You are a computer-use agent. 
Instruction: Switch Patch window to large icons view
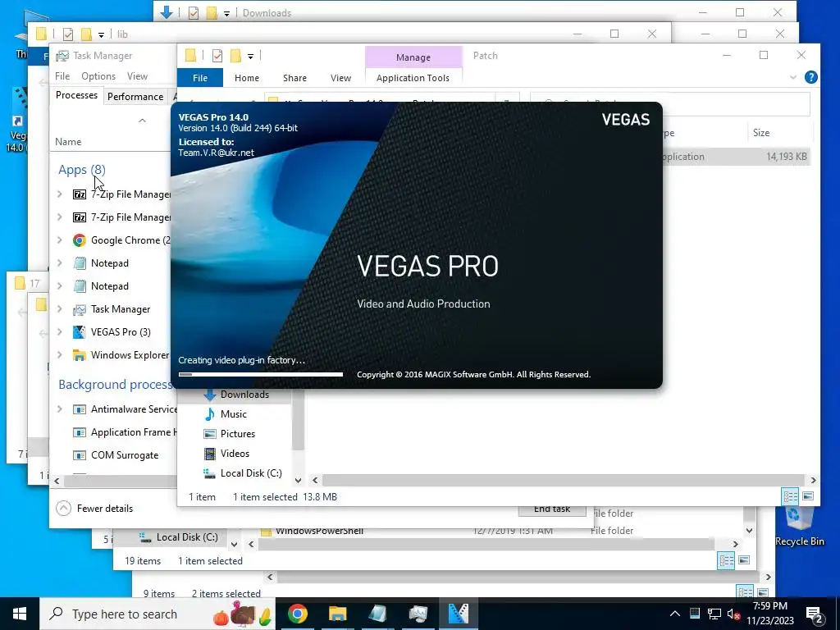pos(808,496)
